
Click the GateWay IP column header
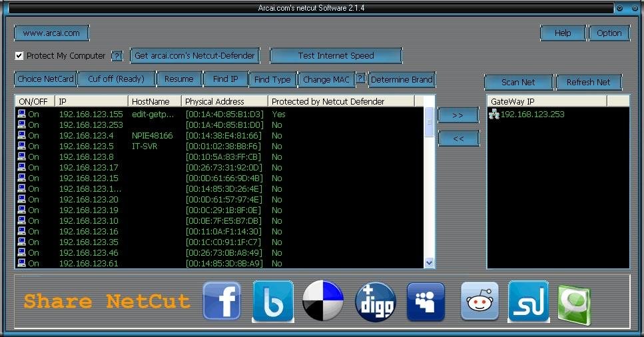coord(547,101)
